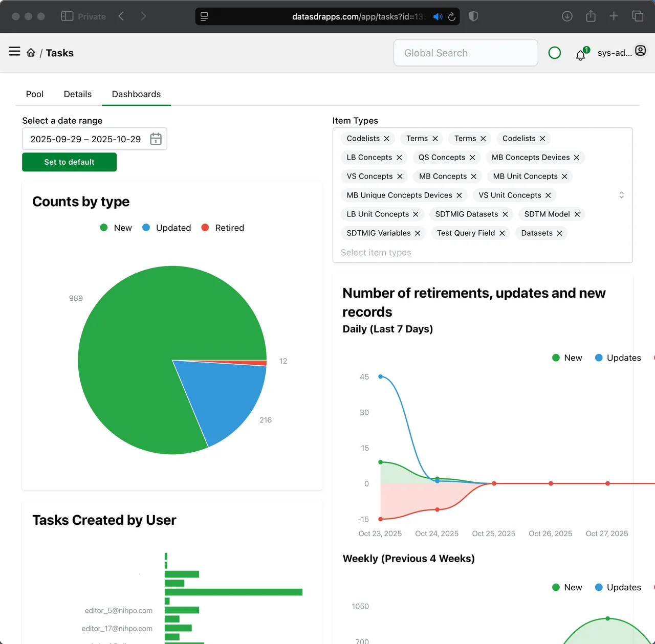Switch to the Pool tab
Viewport: 655px width, 644px height.
point(34,94)
